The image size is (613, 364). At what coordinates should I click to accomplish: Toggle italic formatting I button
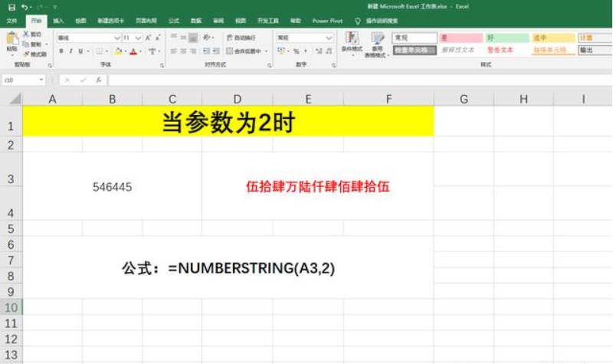71,51
